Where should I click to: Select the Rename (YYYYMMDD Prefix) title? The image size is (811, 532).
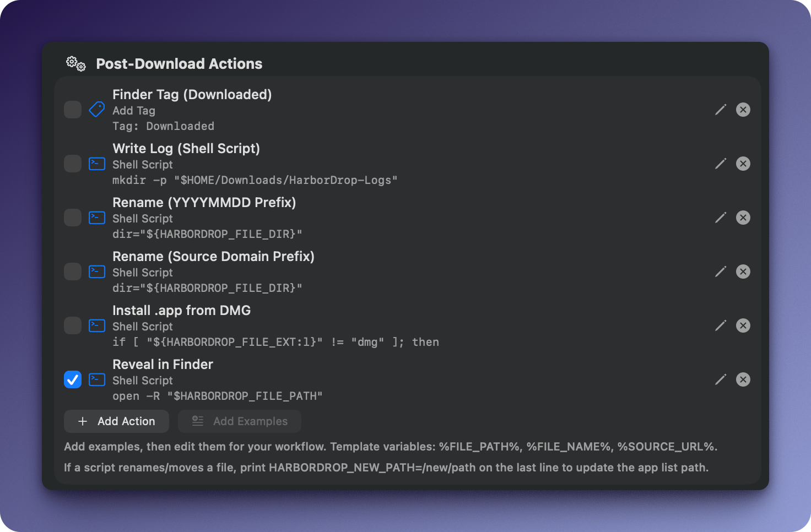[204, 203]
